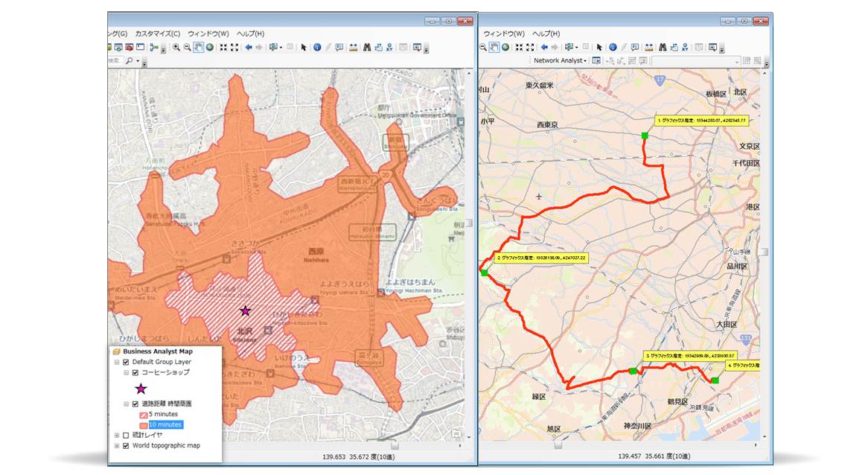Click coffee shop star symbol in legend

tap(141, 389)
